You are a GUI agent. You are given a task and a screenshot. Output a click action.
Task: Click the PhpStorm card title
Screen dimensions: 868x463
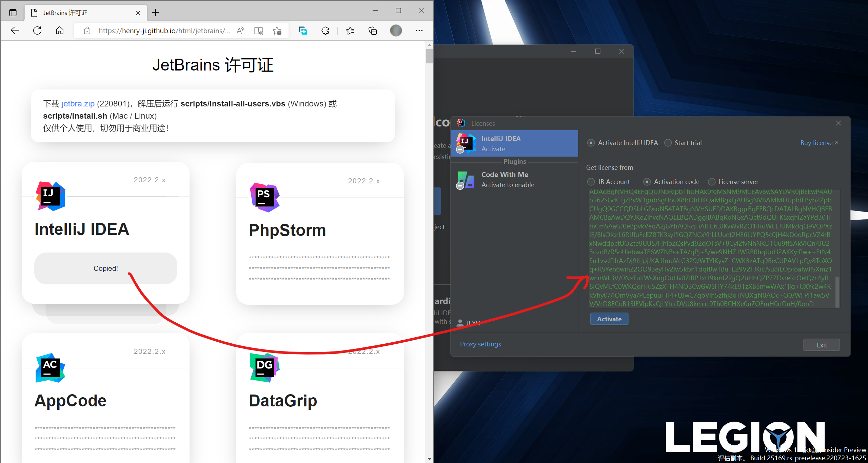click(x=287, y=230)
